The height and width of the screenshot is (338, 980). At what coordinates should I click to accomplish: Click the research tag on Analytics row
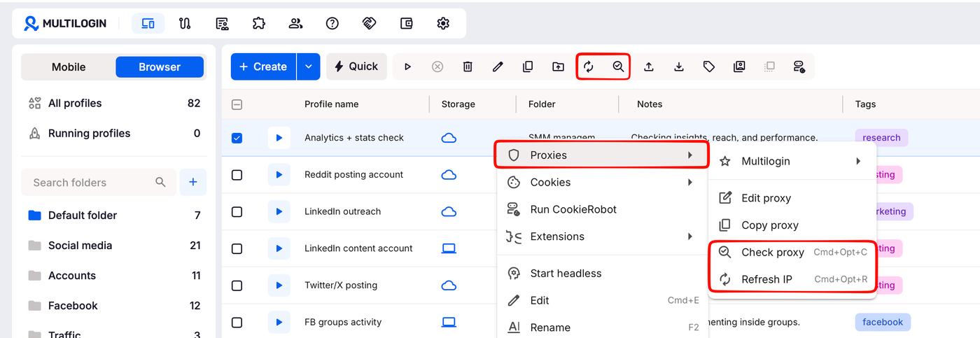point(881,138)
